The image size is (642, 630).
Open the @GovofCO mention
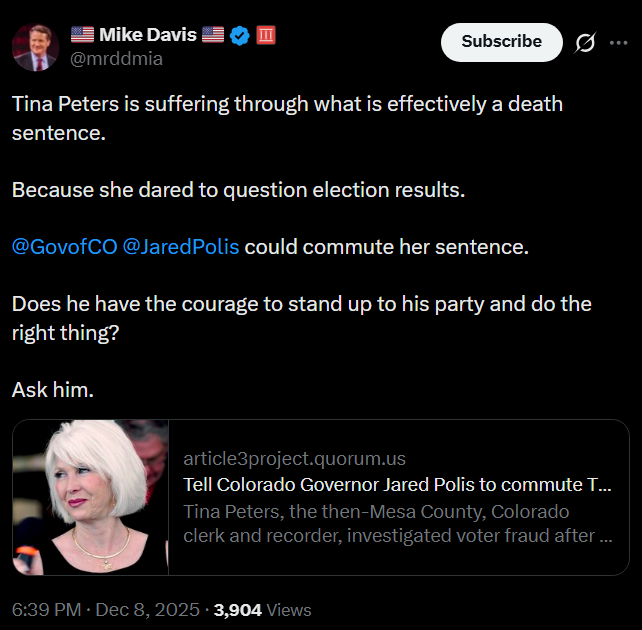click(63, 246)
